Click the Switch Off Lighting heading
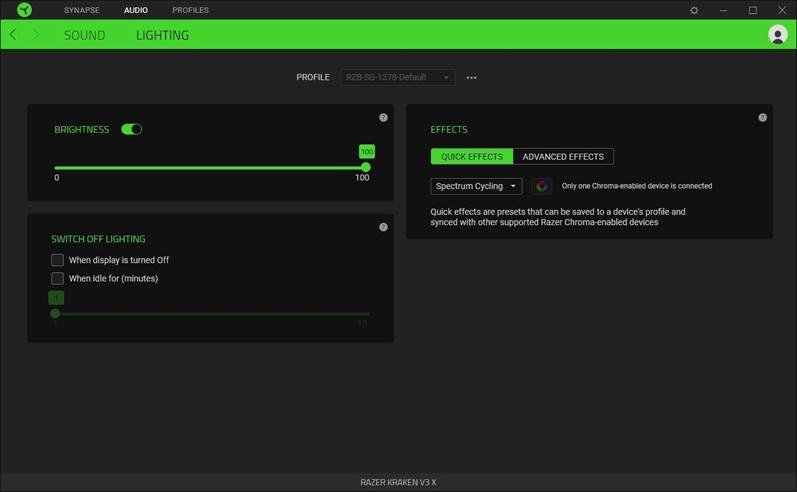 (x=98, y=239)
